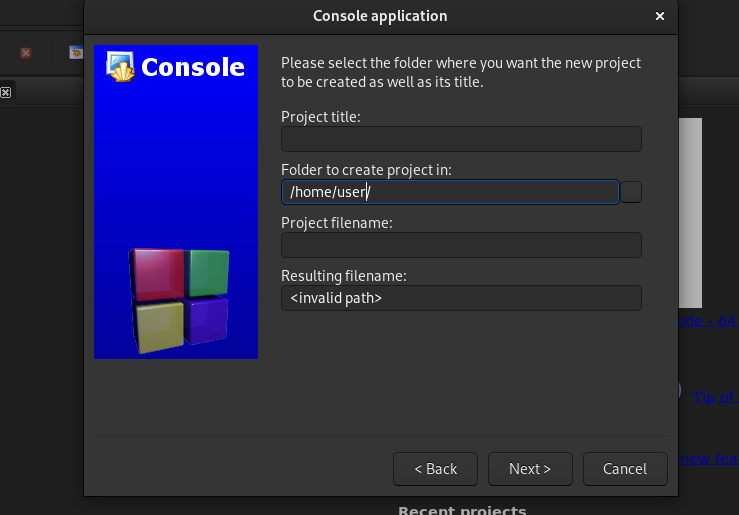739x515 pixels.
Task: Proceed with the Next button
Action: pyautogui.click(x=530, y=469)
